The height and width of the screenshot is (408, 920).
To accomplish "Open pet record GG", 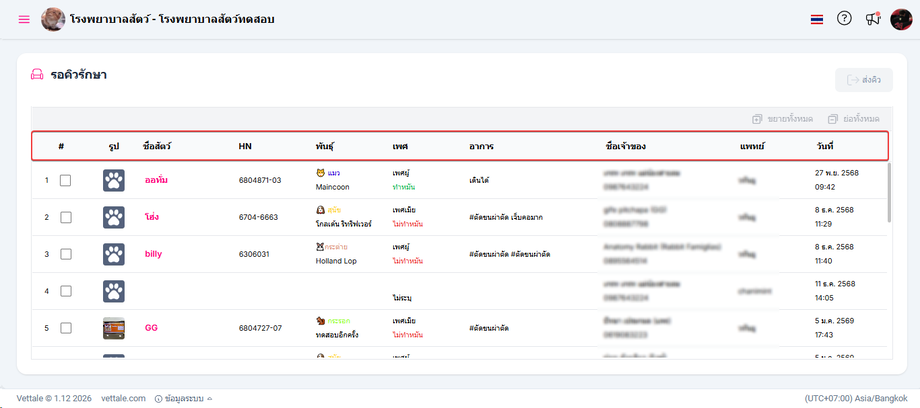I will [x=151, y=328].
